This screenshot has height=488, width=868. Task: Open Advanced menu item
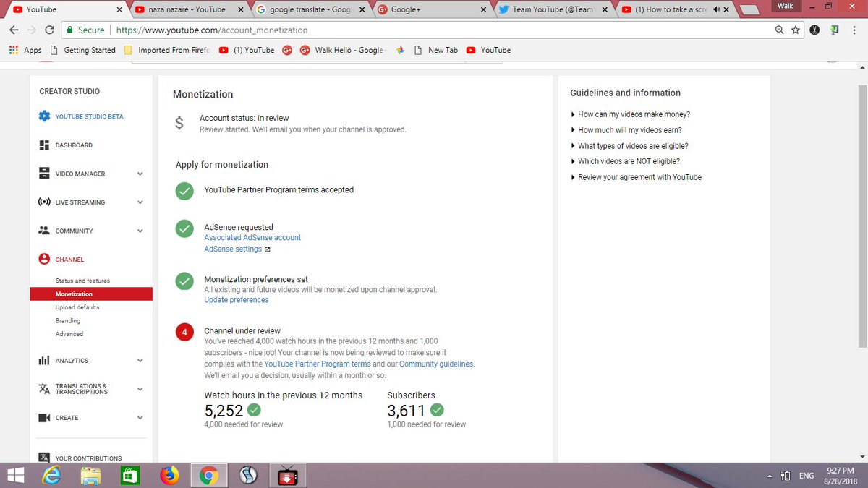pos(69,334)
